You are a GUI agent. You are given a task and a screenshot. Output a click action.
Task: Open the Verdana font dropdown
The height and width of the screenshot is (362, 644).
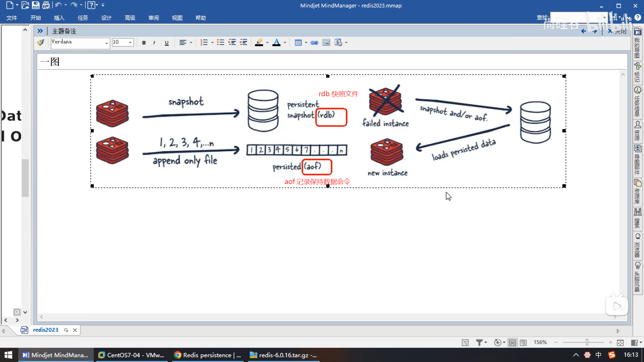pyautogui.click(x=107, y=43)
